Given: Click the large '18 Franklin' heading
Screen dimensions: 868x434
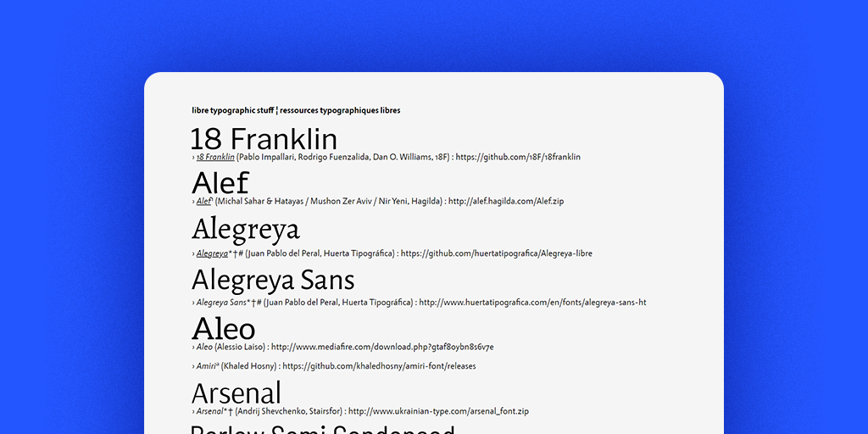Looking at the screenshot, I should [x=264, y=138].
